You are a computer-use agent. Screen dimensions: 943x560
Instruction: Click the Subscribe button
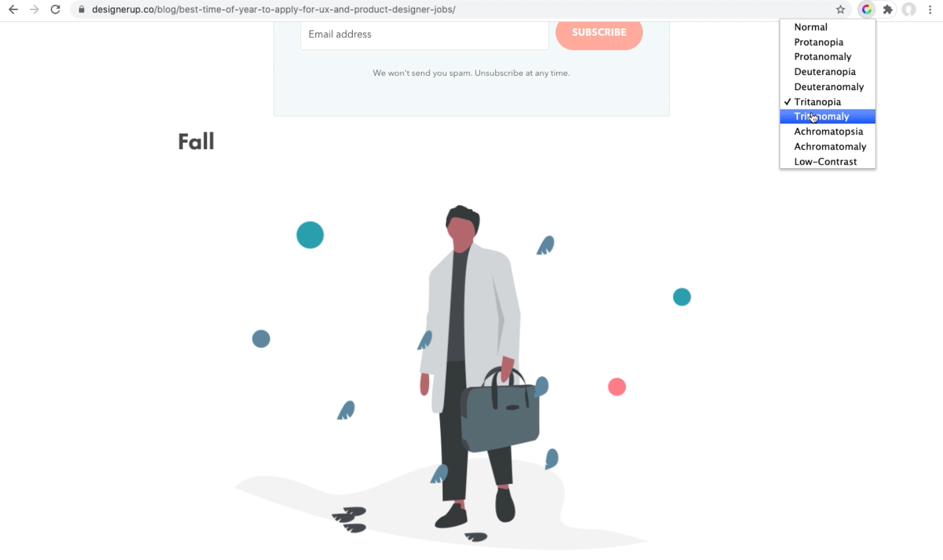(x=599, y=33)
